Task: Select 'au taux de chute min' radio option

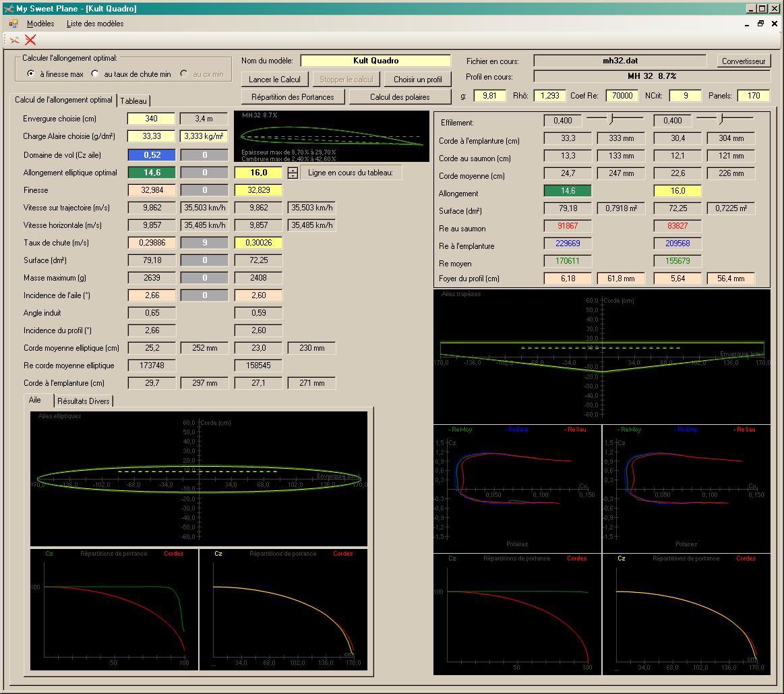Action: point(95,74)
